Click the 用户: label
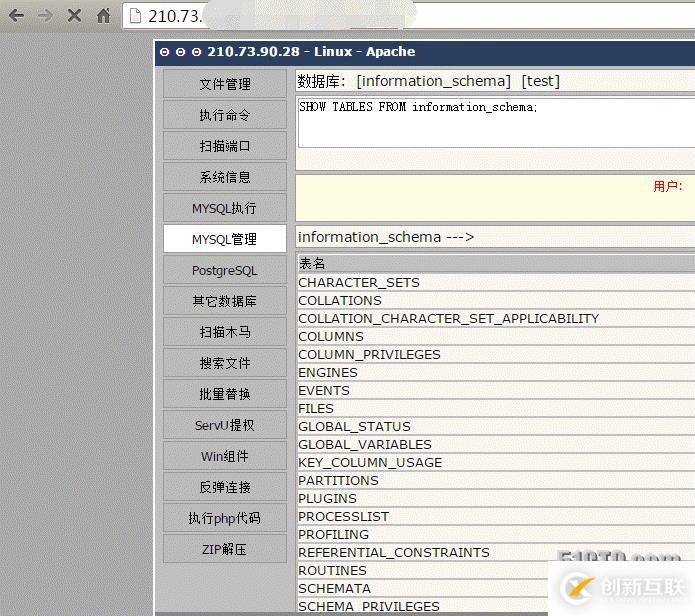695x616 pixels. pos(668,186)
